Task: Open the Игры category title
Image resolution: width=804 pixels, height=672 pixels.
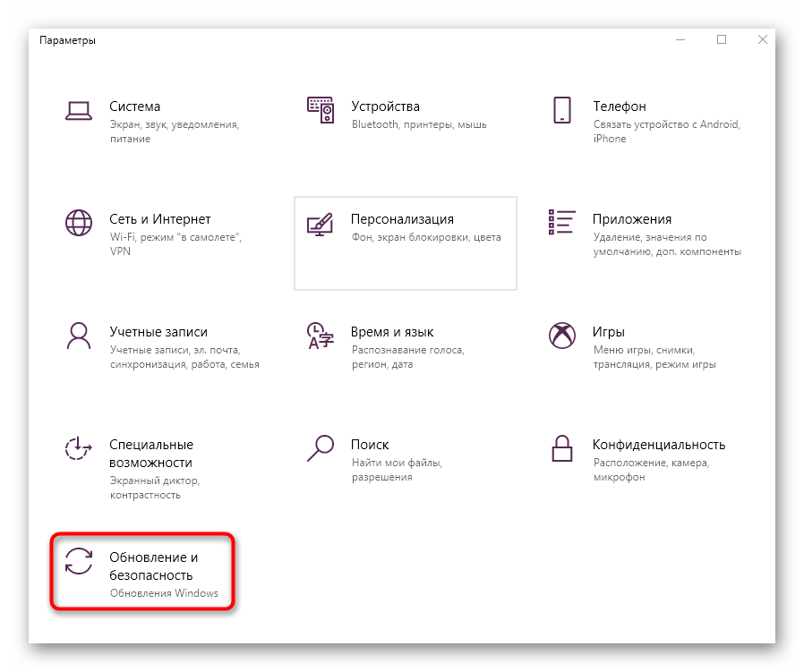Action: point(608,332)
